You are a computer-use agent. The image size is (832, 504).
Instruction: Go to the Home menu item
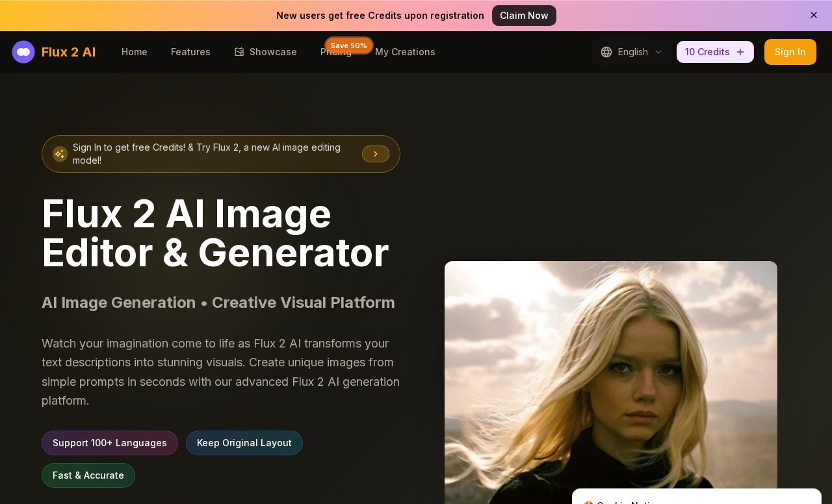coord(135,52)
